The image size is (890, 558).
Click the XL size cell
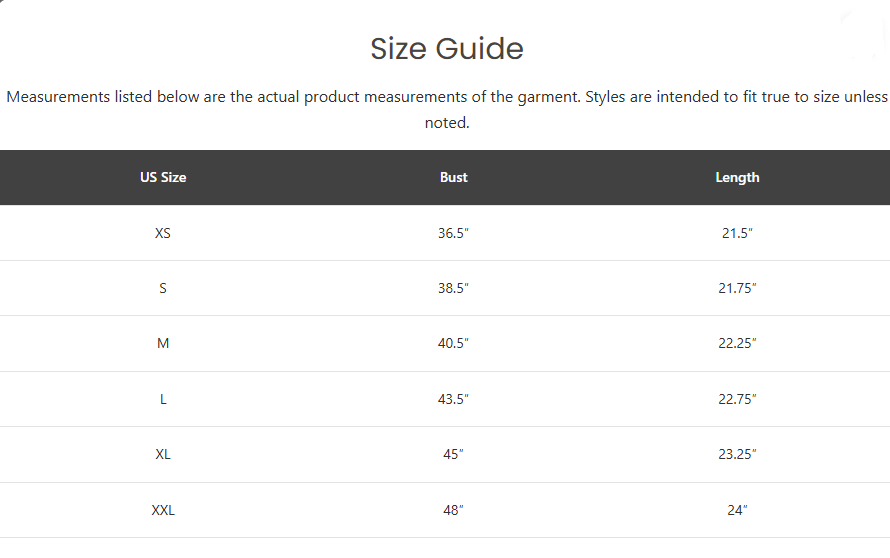163,454
